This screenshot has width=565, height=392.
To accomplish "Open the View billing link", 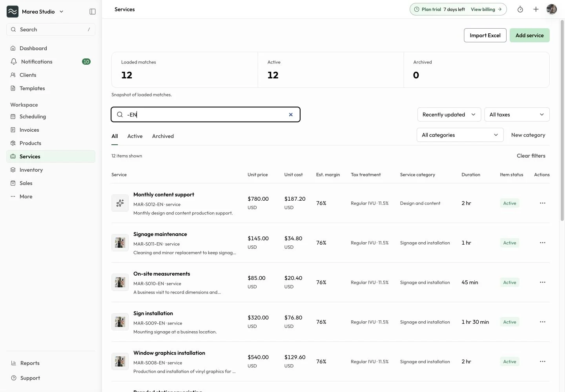I will pos(486,9).
